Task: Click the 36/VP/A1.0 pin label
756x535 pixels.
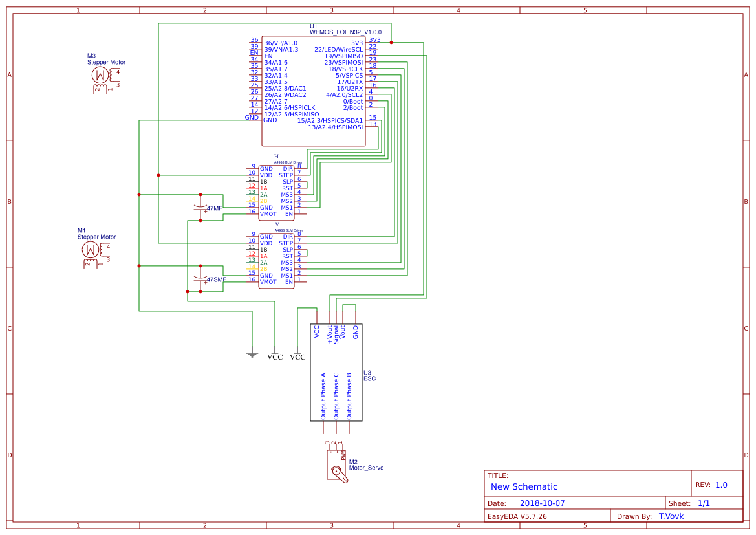Action: (281, 43)
